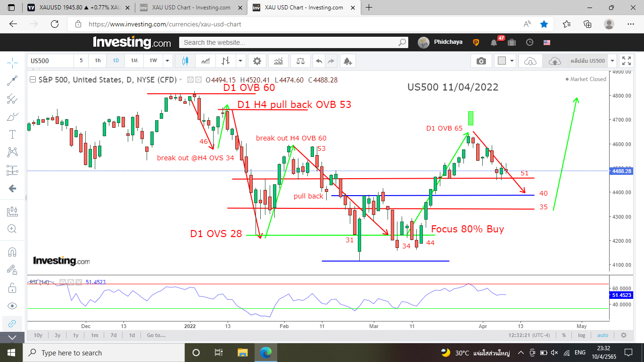
Task: Open the pattern drawing tool
Action: [13, 152]
